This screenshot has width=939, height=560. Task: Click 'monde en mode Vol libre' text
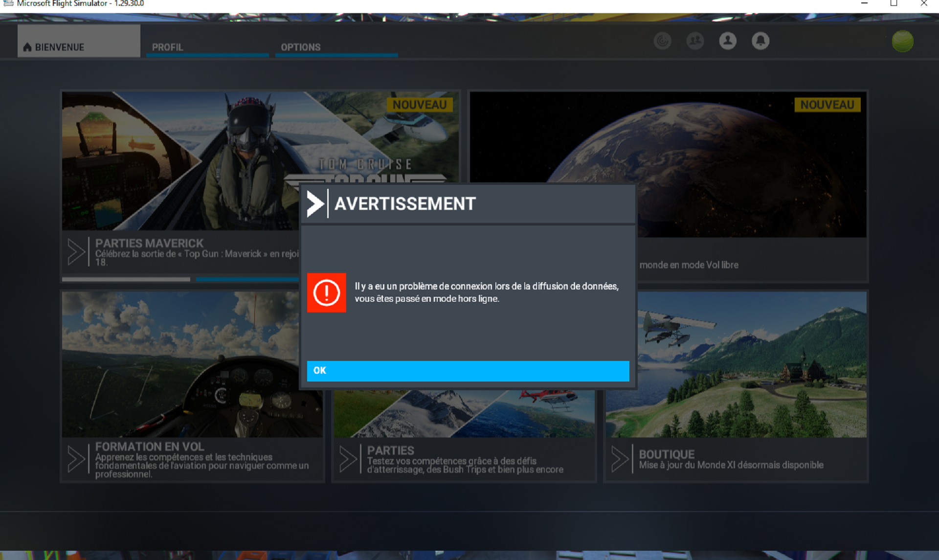689,265
